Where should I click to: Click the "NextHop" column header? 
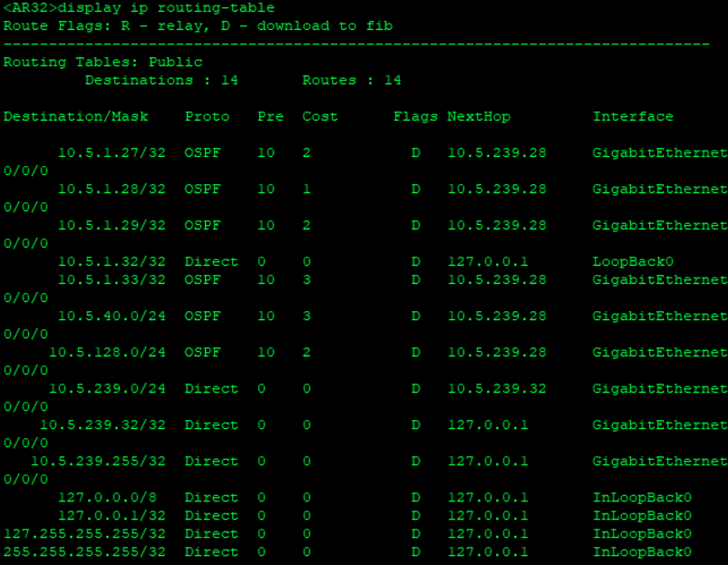pyautogui.click(x=479, y=116)
